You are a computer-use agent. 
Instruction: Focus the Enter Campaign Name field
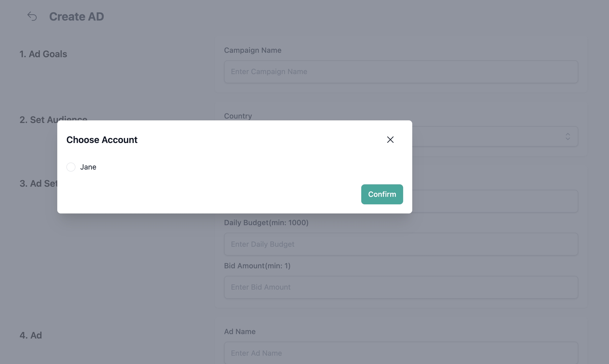coord(401,72)
